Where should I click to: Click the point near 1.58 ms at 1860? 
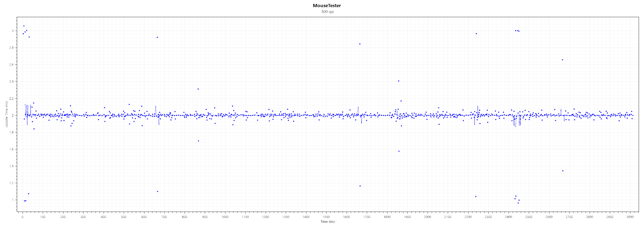point(399,151)
